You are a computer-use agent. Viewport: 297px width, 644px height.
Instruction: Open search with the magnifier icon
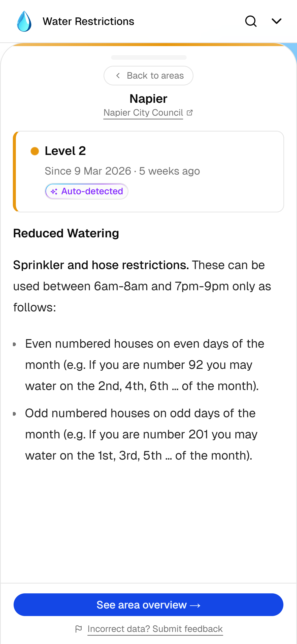point(251,21)
